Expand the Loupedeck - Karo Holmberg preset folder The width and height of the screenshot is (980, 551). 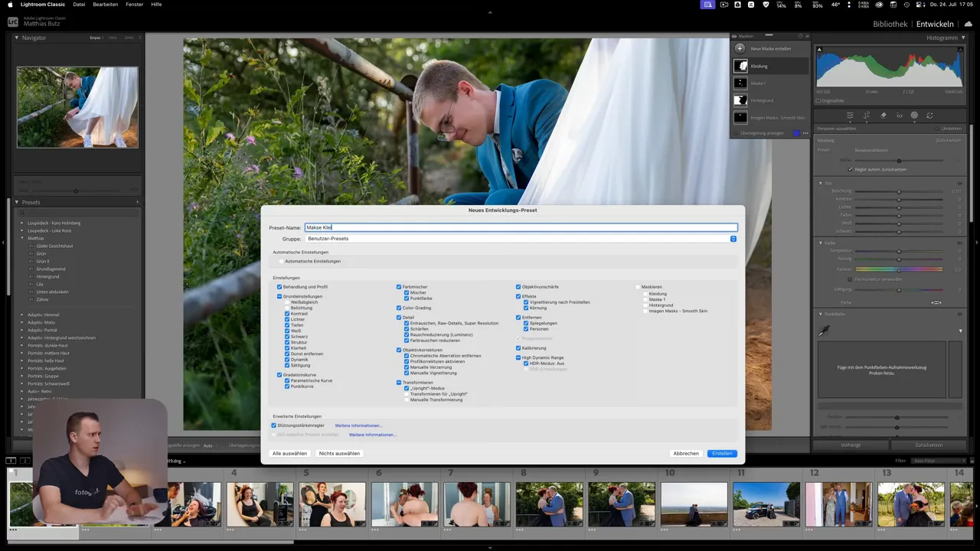coord(23,223)
